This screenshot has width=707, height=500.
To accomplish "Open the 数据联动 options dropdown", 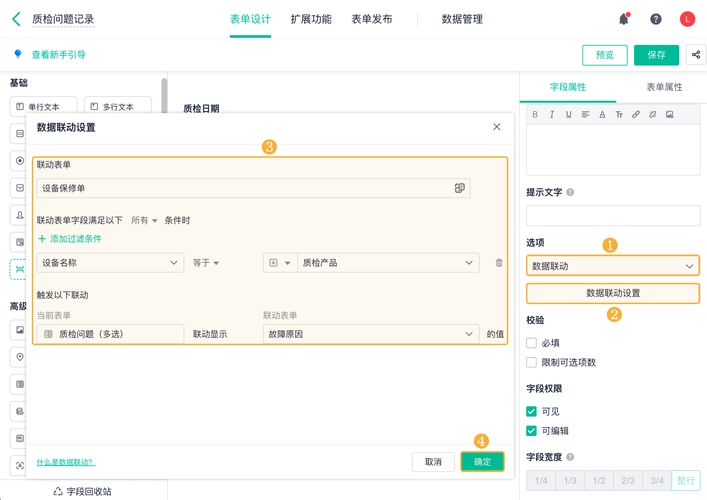I will click(x=613, y=266).
